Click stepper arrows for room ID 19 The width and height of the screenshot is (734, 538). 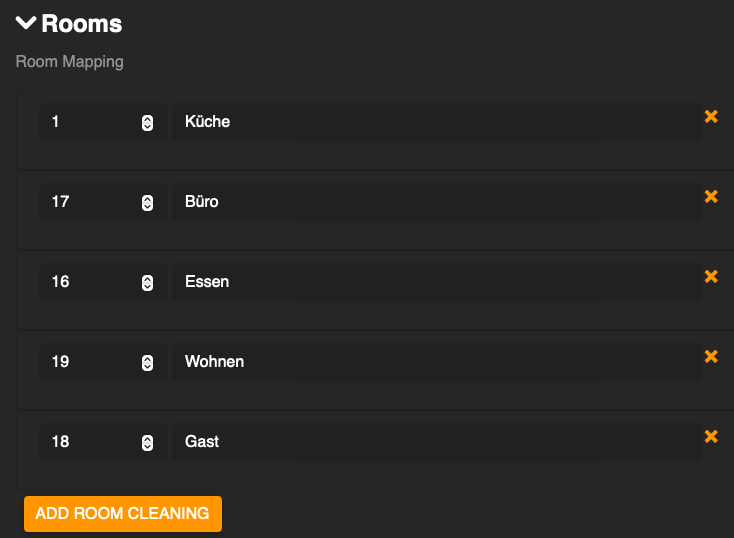147,362
